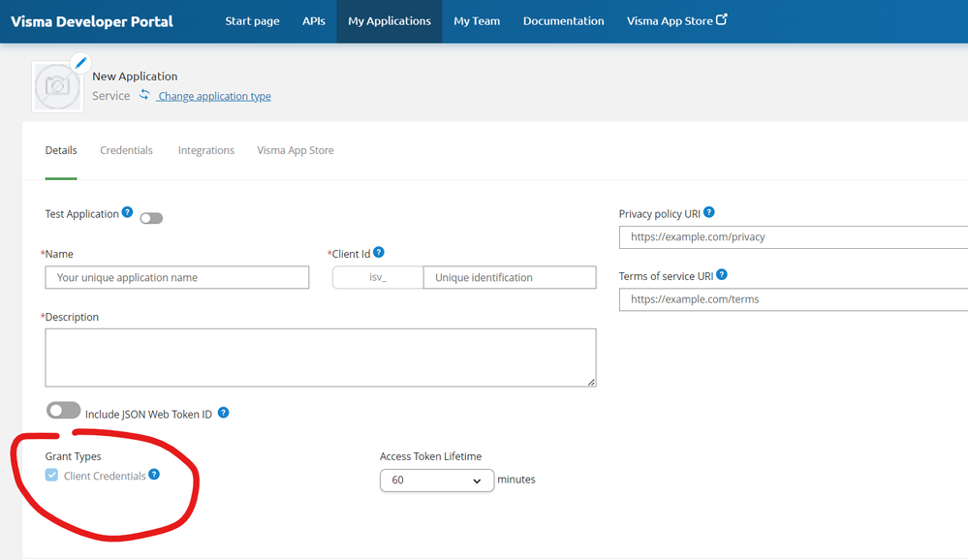Open help icon next to Client Id
The image size is (968, 560).
(x=379, y=252)
